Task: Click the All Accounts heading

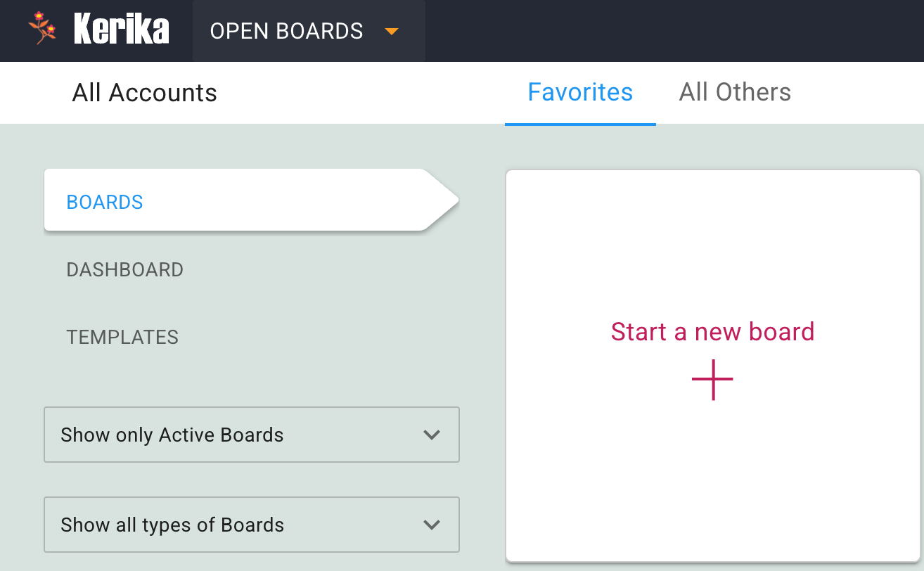Action: pyautogui.click(x=144, y=93)
